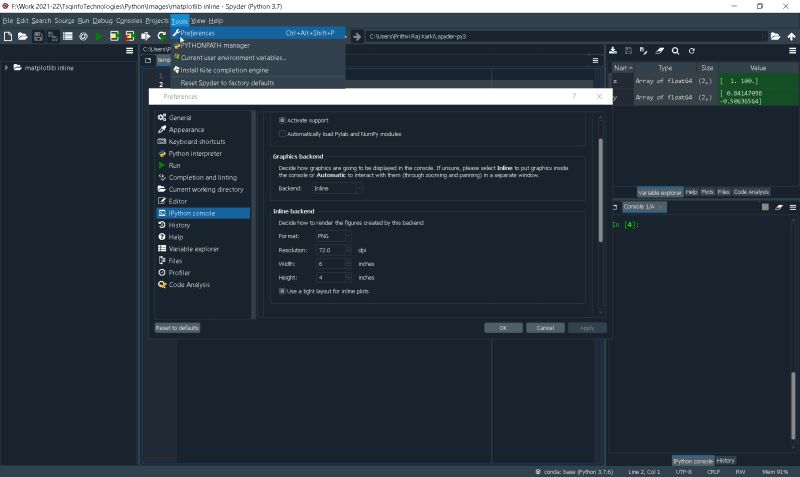Click the conda: base Python status entry
Image resolution: width=800 pixels, height=477 pixels.
(x=574, y=471)
